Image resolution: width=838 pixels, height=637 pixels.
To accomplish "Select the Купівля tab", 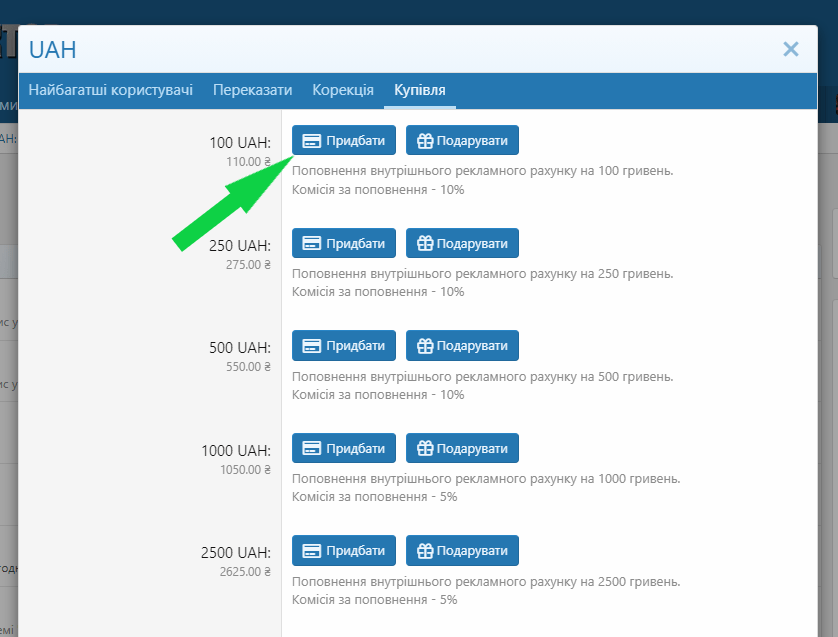I will (420, 90).
